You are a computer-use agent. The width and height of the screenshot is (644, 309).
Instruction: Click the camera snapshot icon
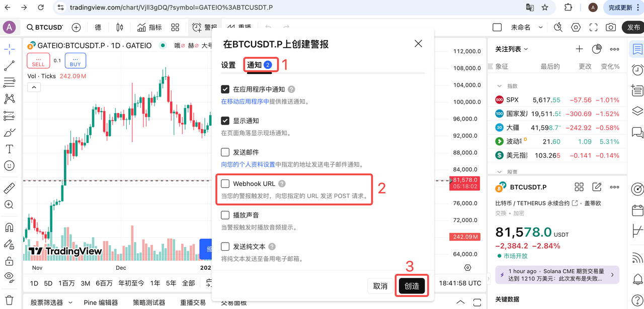[611, 27]
